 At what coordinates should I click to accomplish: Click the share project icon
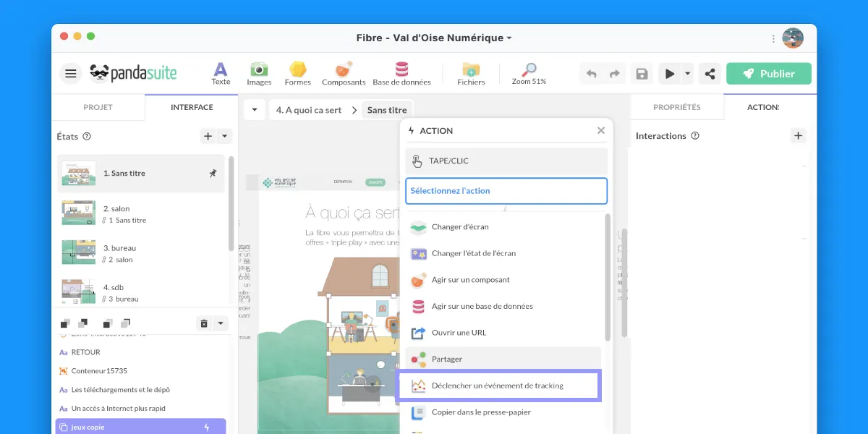pyautogui.click(x=710, y=74)
